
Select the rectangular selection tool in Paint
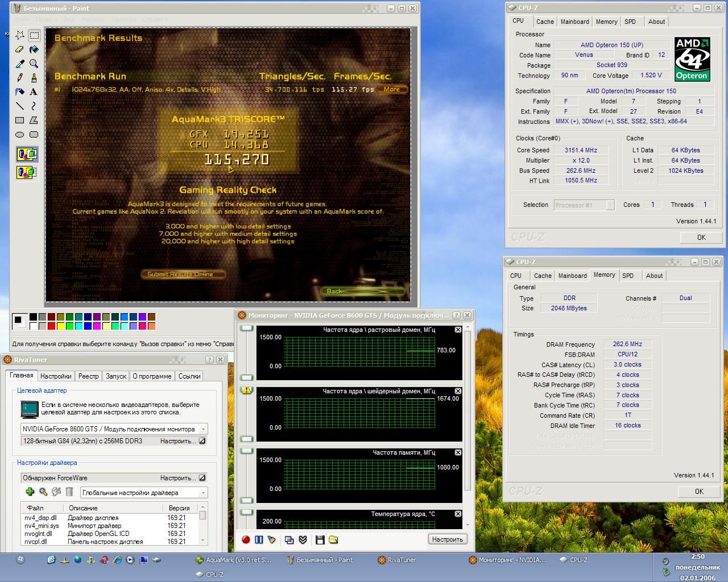click(34, 35)
